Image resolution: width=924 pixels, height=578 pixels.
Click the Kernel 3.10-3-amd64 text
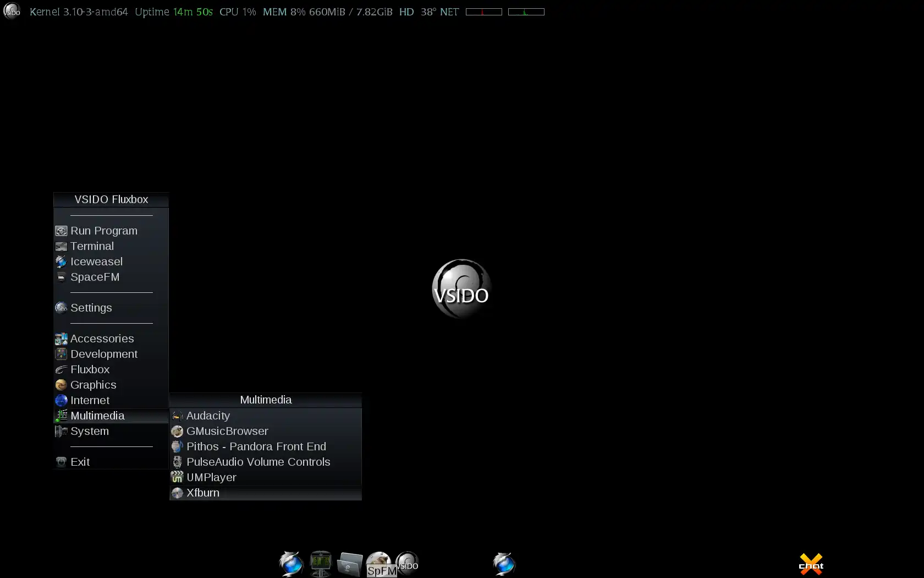click(x=79, y=12)
